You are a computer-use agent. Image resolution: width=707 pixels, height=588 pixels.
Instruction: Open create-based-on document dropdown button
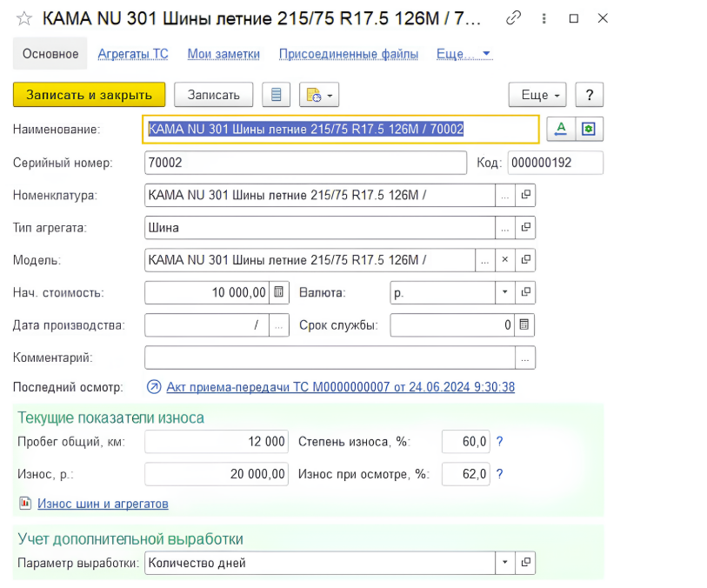(x=319, y=95)
